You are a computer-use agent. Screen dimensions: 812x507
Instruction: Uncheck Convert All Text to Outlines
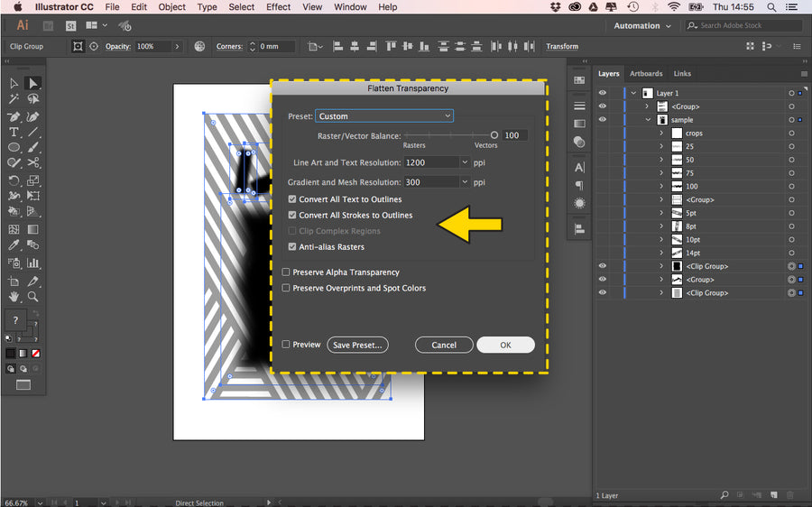click(292, 199)
